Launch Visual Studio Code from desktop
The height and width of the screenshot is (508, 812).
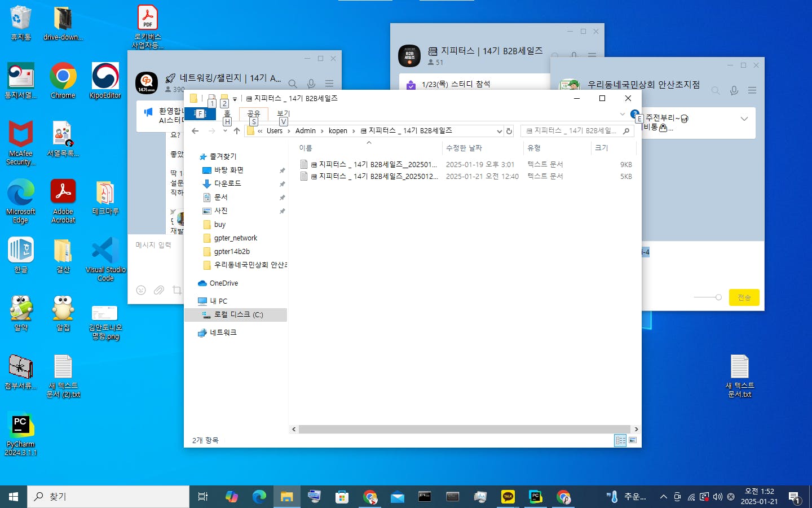pyautogui.click(x=105, y=260)
